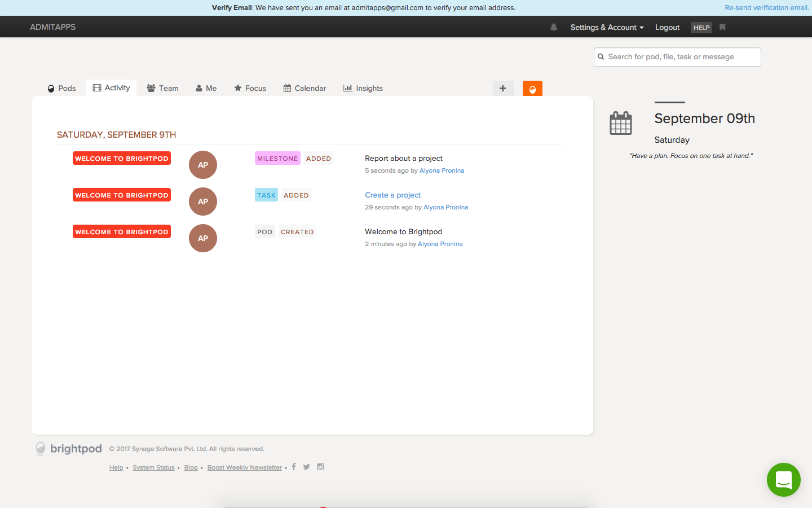This screenshot has height=508, width=812.
Task: Click the bookmark icon in top bar
Action: pos(722,27)
